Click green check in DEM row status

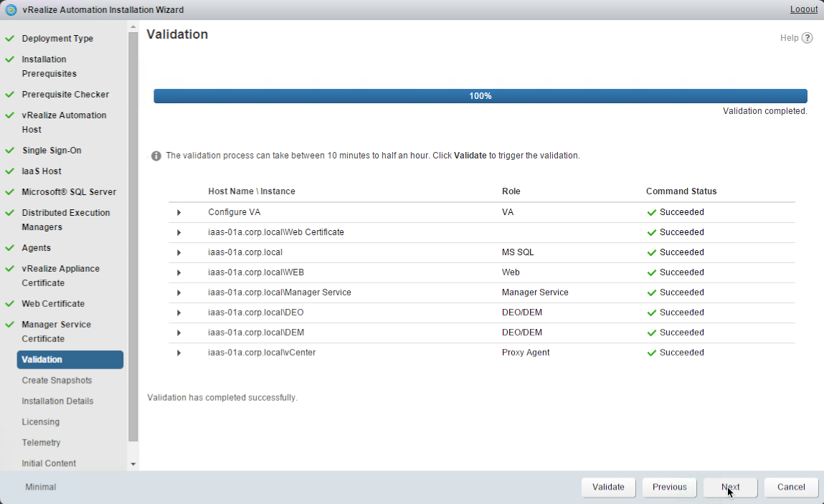(652, 332)
